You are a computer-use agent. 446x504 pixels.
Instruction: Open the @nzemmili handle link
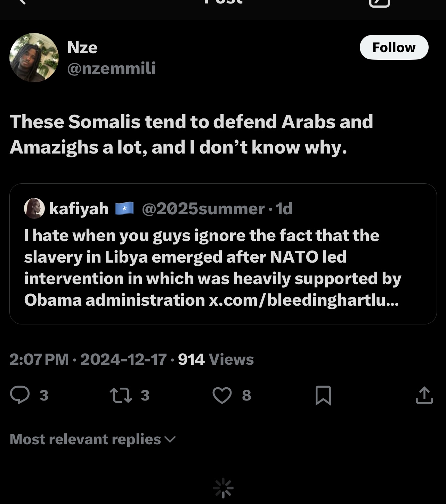pyautogui.click(x=111, y=68)
